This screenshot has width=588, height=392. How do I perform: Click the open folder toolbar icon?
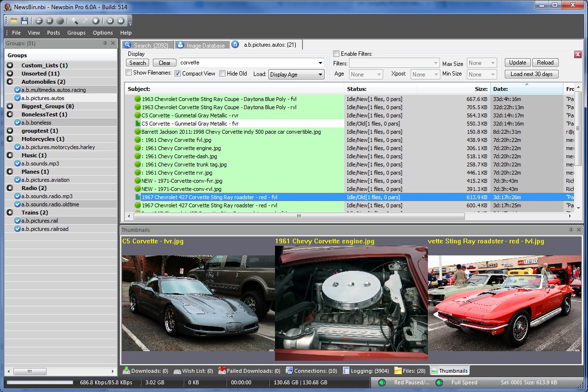point(14,21)
